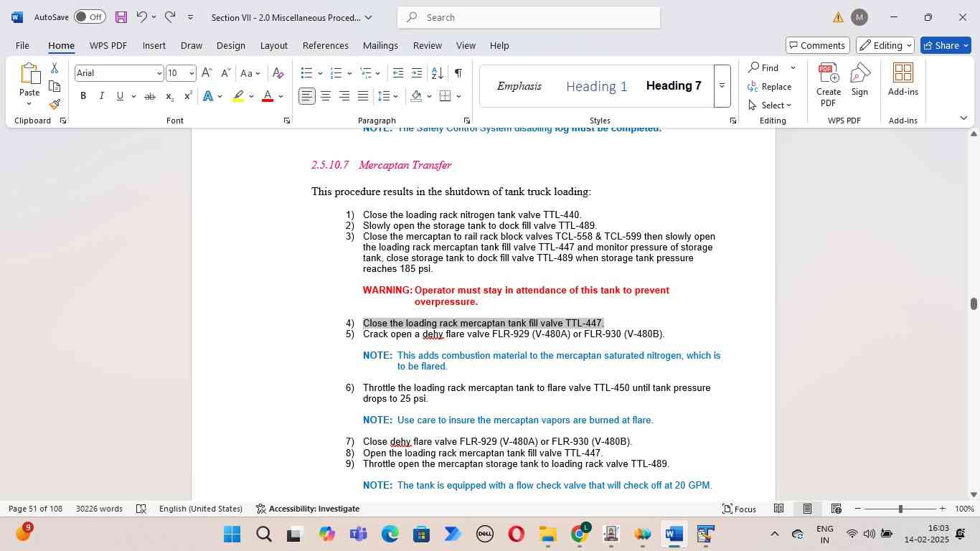Click Clear All Formatting icon
This screenshot has height=551, width=980.
tap(278, 73)
